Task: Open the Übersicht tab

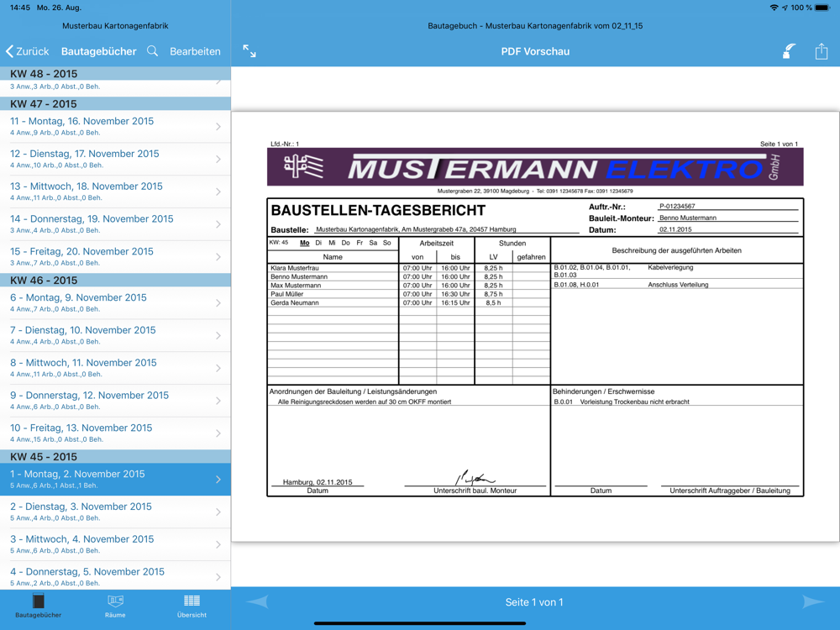Action: pos(192,606)
